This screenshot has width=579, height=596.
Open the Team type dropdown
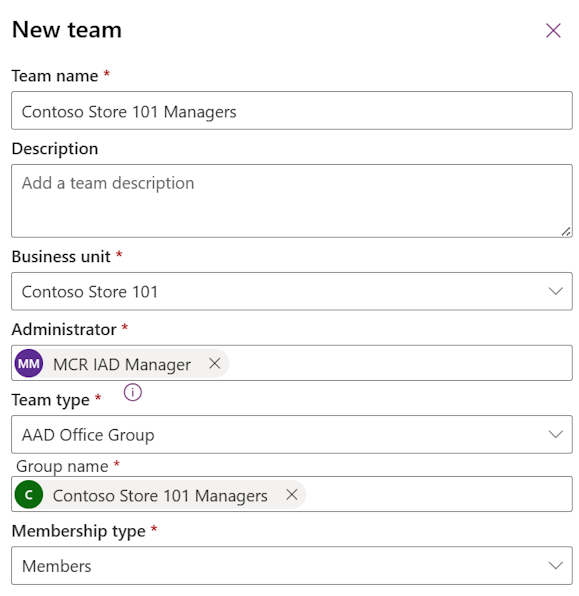coord(292,434)
